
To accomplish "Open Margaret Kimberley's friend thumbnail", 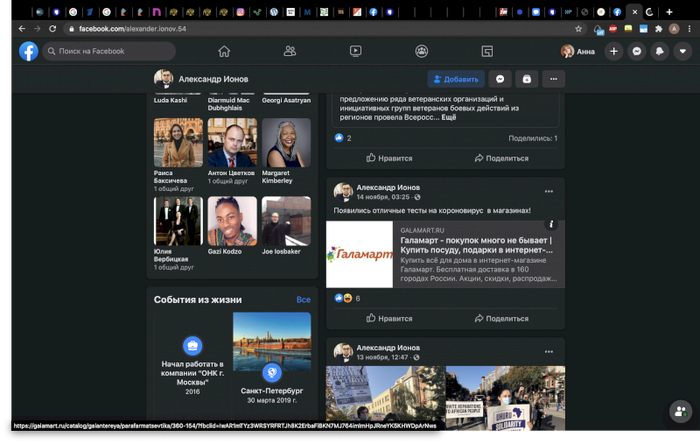I will pos(286,143).
